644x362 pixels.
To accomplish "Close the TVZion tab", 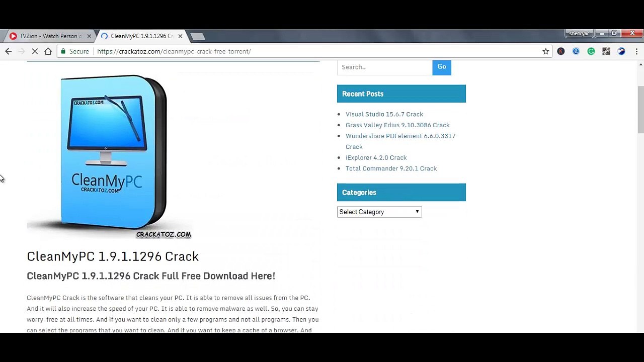I will 89,36.
